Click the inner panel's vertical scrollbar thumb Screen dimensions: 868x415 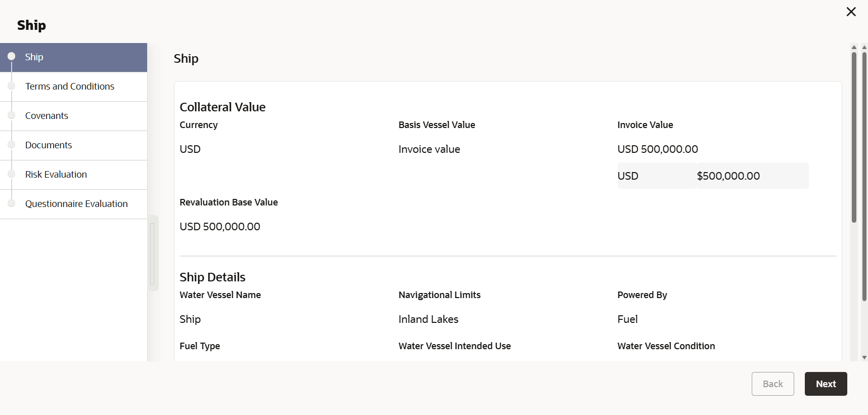[x=854, y=137]
